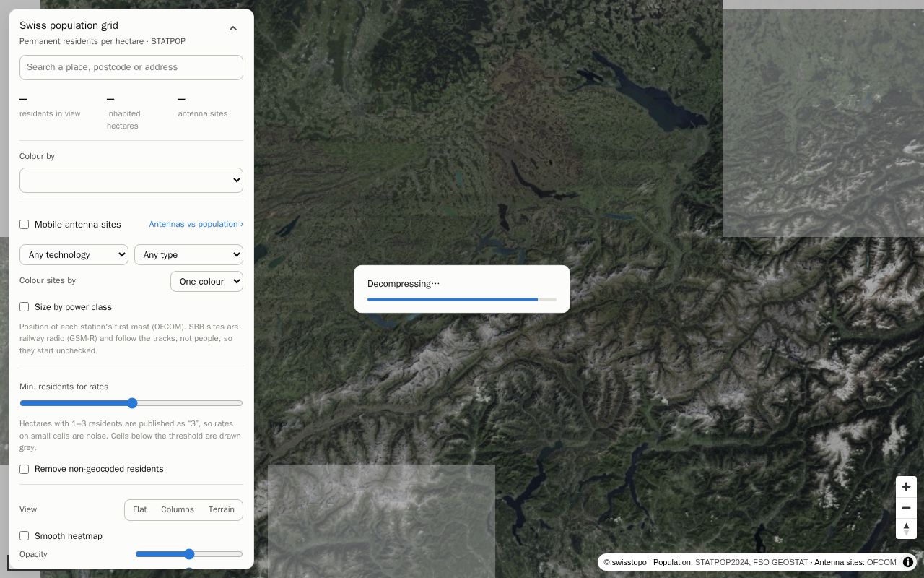Click the place search field
The image size is (924, 578).
coord(131,67)
